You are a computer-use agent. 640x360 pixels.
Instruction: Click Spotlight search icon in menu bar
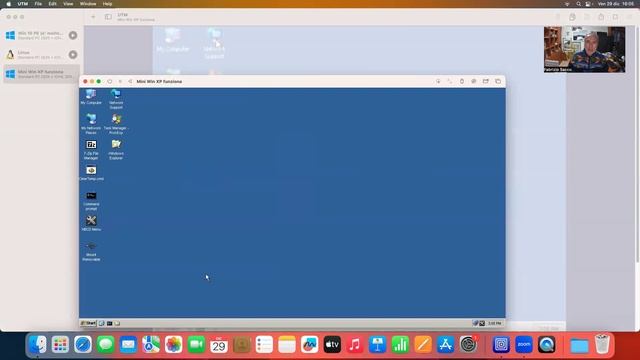tap(578, 4)
